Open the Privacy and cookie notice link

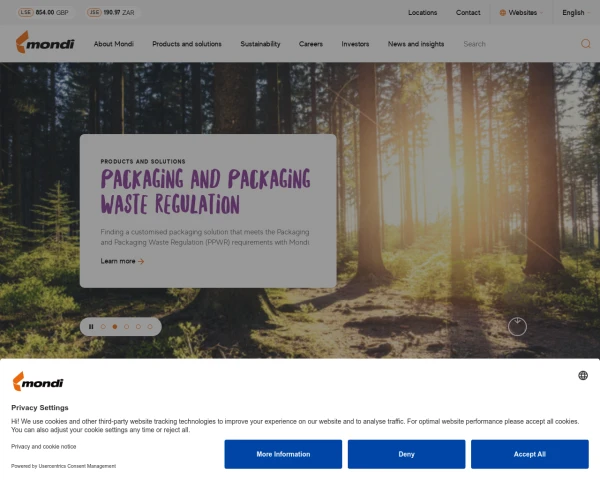click(x=44, y=446)
